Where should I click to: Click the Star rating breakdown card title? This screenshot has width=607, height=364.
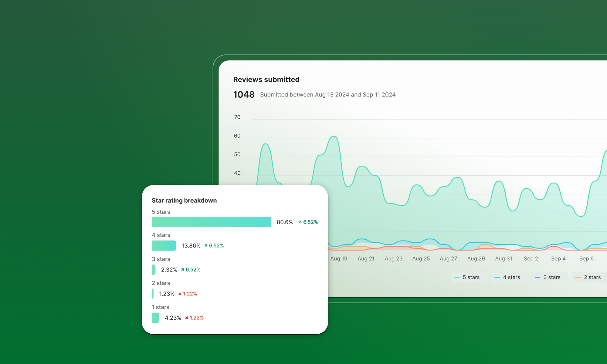pyautogui.click(x=184, y=200)
